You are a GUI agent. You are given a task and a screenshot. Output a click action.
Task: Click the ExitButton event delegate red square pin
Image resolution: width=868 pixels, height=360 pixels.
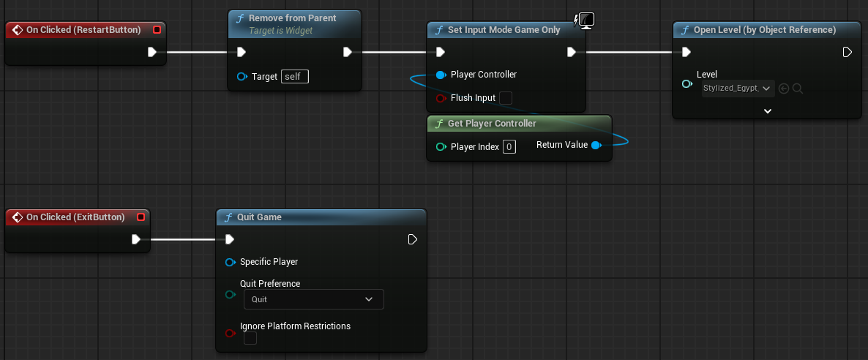pyautogui.click(x=141, y=217)
